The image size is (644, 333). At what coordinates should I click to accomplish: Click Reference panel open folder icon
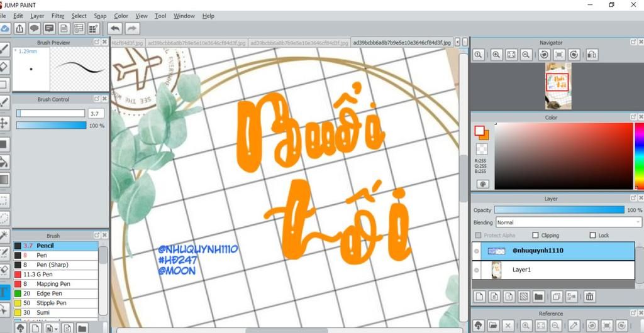[x=493, y=325]
